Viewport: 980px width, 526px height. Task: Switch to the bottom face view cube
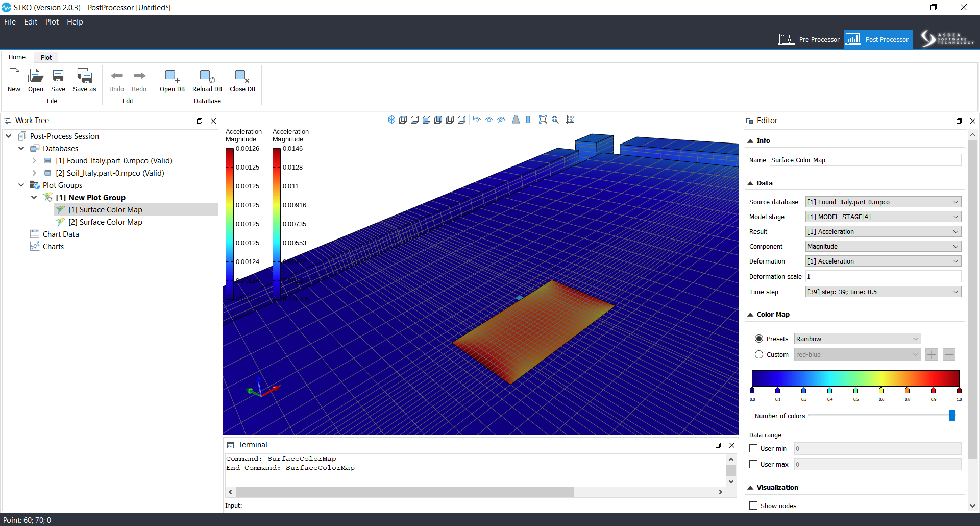click(414, 119)
